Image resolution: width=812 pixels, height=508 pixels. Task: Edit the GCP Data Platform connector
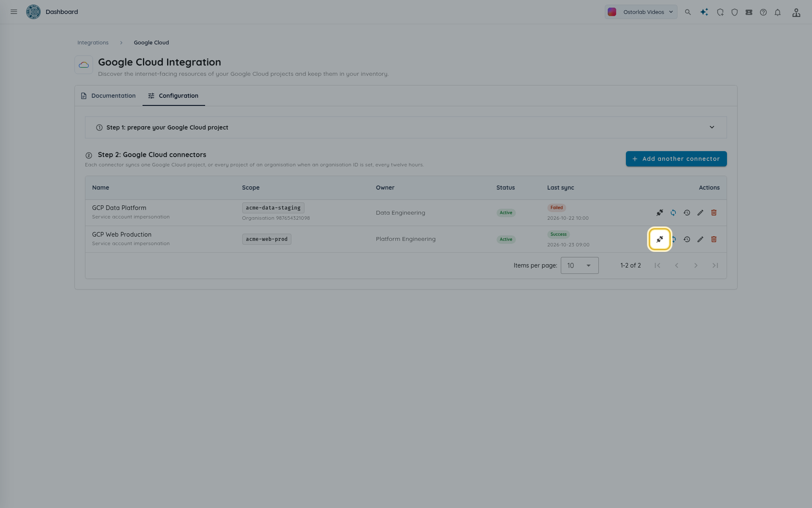pos(700,213)
